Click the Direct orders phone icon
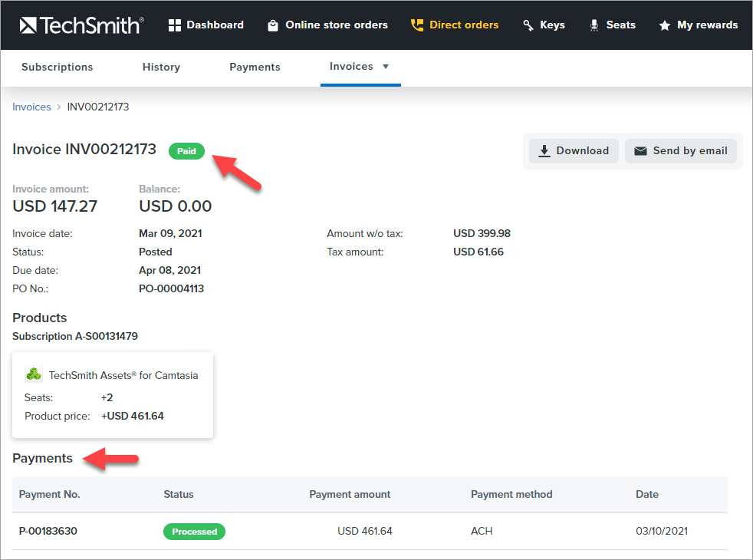753x560 pixels. tap(417, 25)
